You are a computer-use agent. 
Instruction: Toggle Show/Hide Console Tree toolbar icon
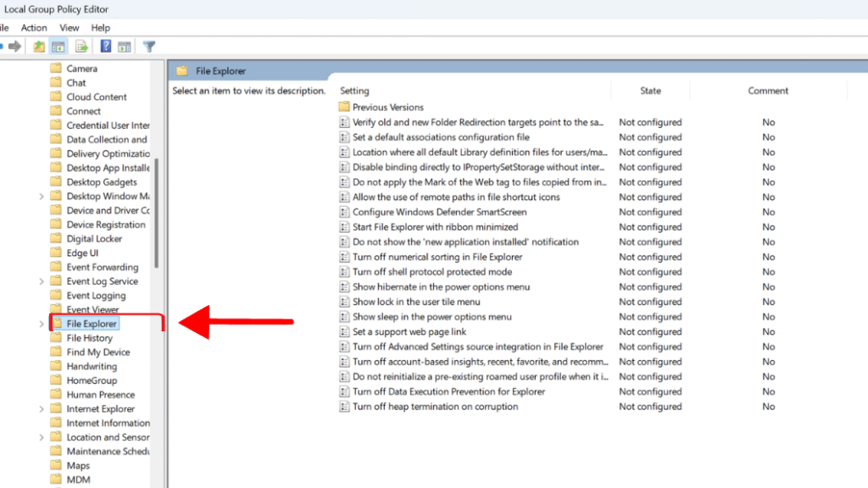[x=58, y=47]
